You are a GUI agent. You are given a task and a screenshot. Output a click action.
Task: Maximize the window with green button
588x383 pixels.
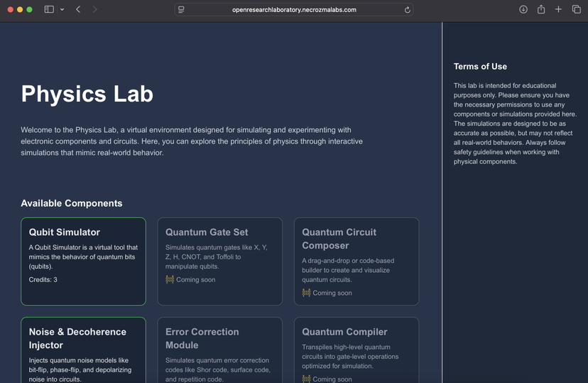tap(29, 10)
